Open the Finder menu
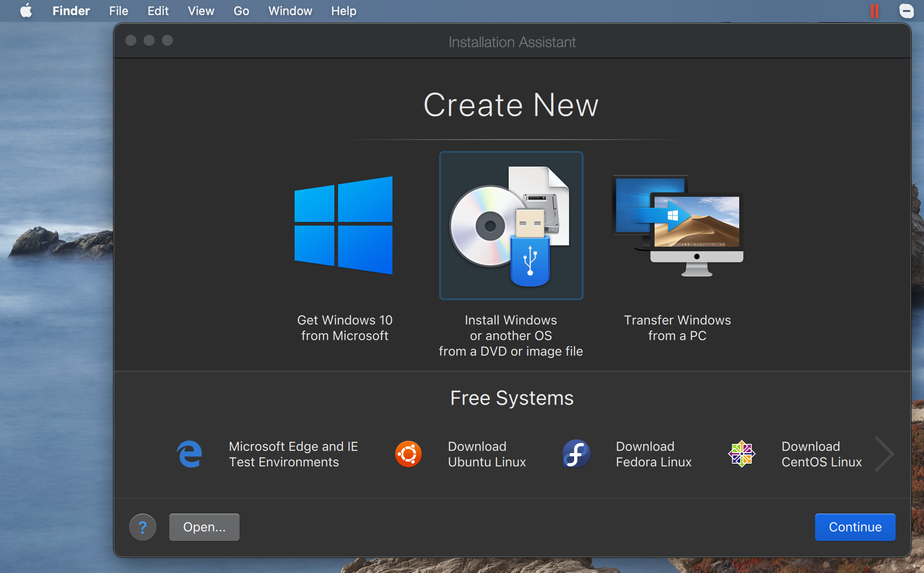 tap(71, 11)
